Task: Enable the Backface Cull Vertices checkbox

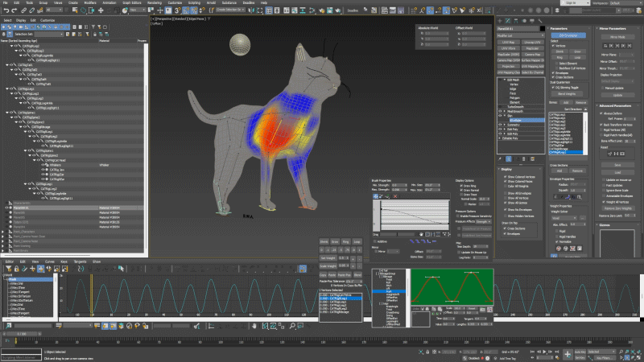Action: 556,68
